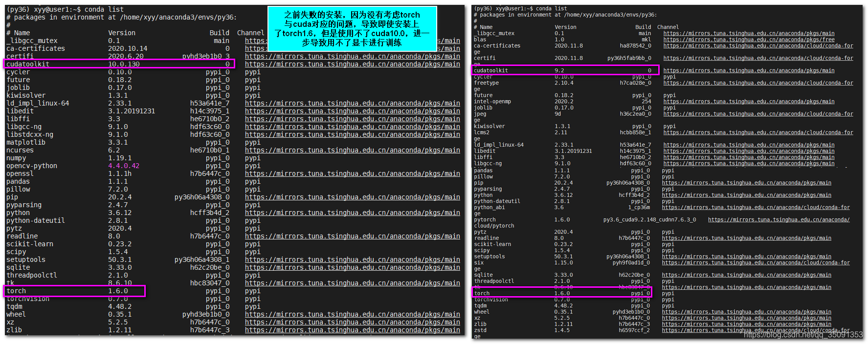Select pyparsing name in right terminal
This screenshot has width=868, height=344.
click(488, 189)
